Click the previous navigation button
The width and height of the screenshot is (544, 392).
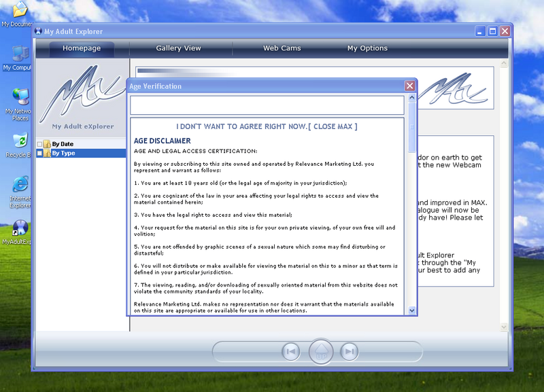click(291, 351)
